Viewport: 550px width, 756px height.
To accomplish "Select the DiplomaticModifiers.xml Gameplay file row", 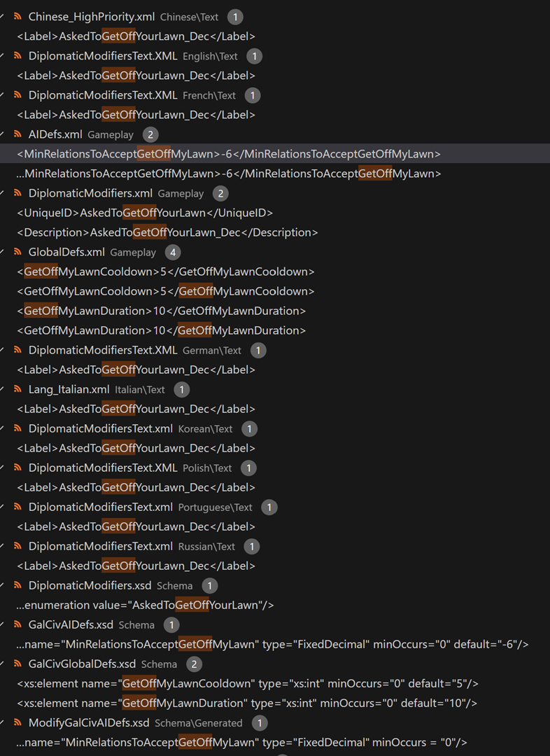I will 275,193.
